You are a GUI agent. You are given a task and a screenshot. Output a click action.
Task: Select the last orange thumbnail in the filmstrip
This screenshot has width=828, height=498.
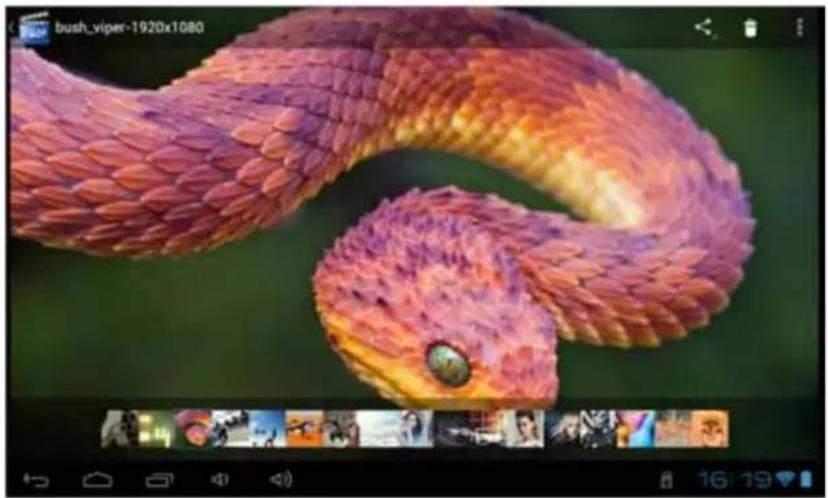click(x=710, y=429)
